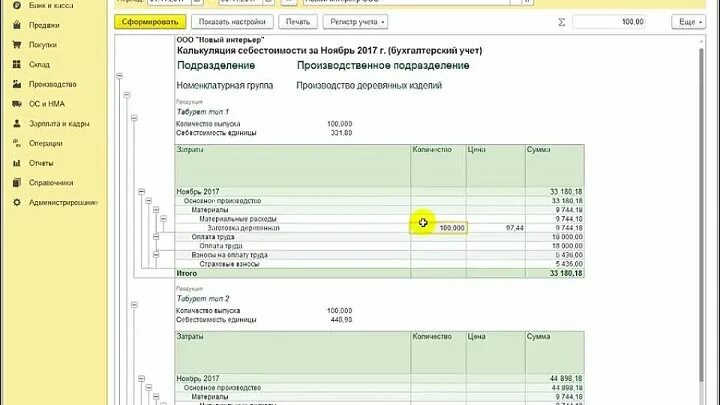720x405 pixels.
Task: Open the Склад warehouse icon
Action: 17,64
